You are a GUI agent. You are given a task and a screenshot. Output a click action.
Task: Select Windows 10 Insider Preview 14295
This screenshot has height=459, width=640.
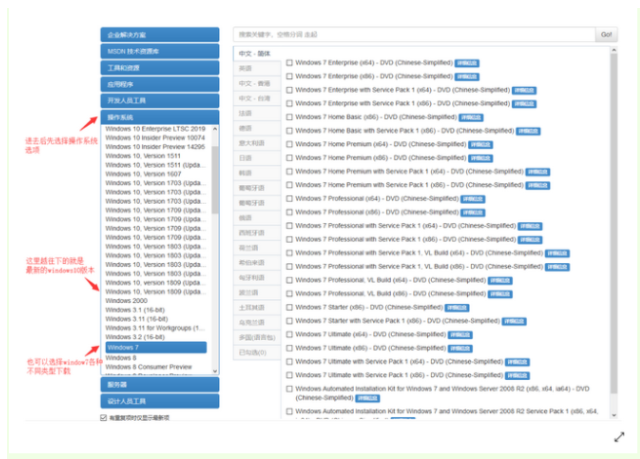click(x=155, y=147)
